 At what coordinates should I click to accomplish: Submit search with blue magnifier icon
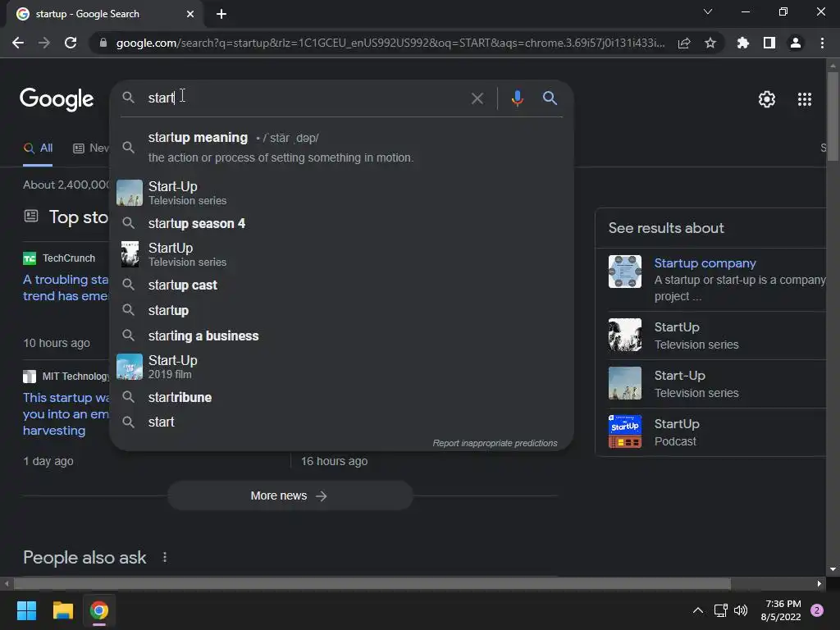[550, 98]
